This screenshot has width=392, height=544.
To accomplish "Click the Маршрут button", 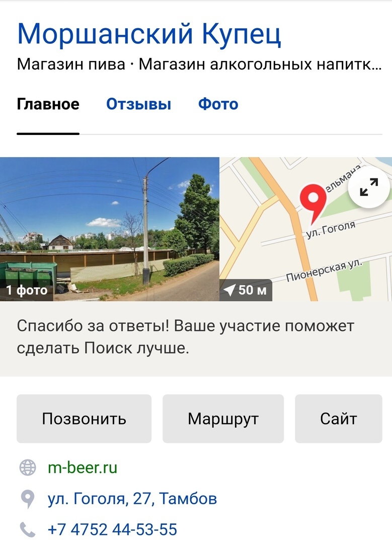I will point(223,419).
